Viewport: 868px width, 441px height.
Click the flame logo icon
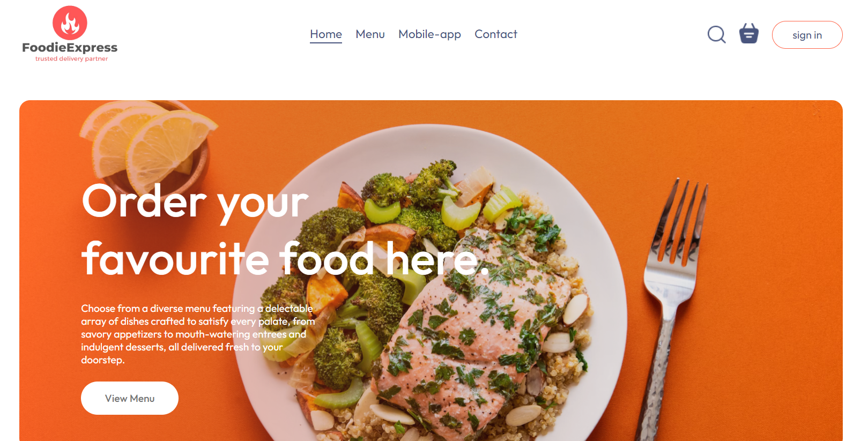click(x=70, y=23)
